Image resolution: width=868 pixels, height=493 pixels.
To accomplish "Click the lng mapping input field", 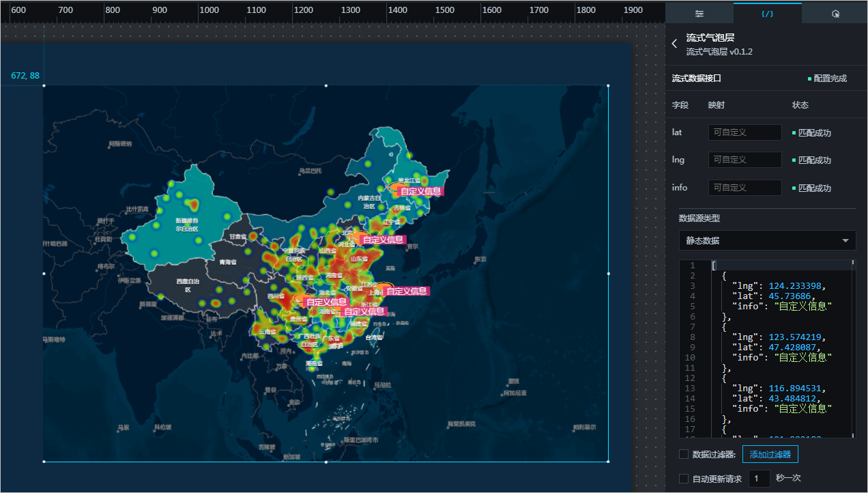I will (x=744, y=160).
